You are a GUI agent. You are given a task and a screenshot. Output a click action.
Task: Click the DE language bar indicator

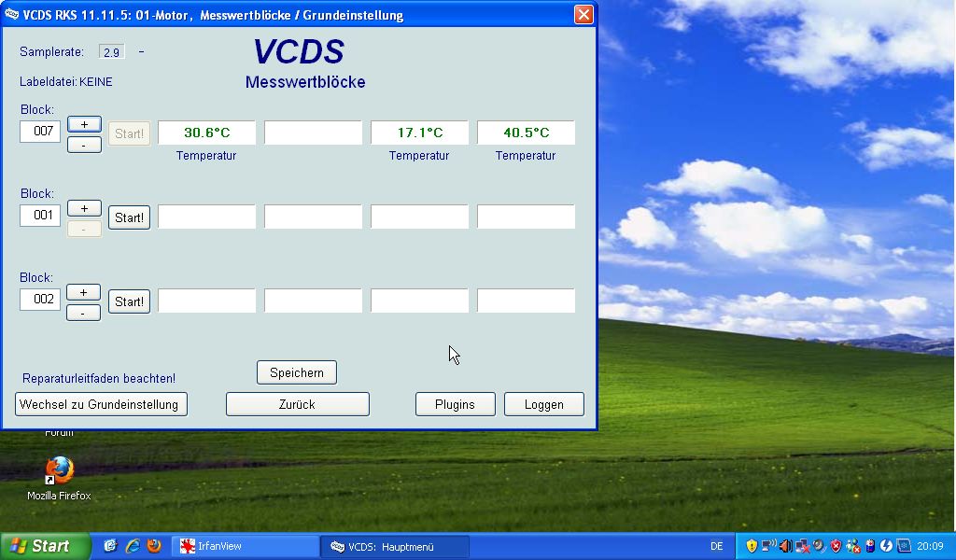click(716, 547)
